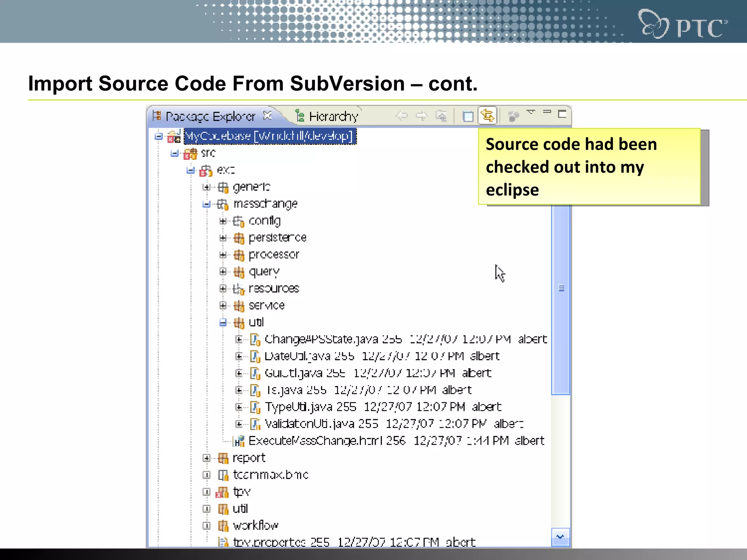Click the util package icon under masschange

[239, 323]
